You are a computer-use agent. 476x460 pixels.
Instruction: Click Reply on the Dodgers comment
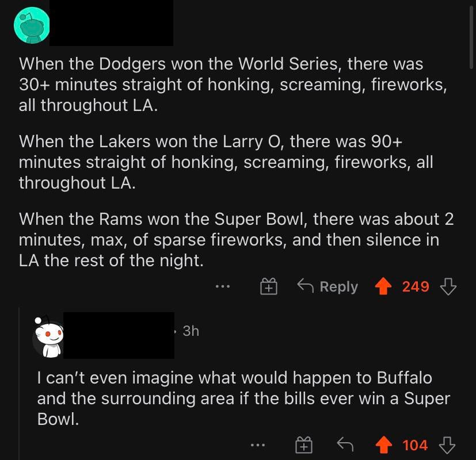(328, 286)
